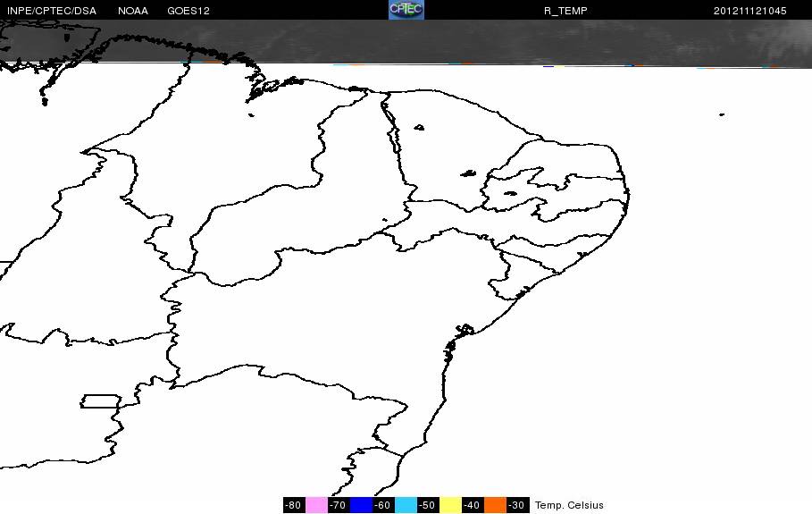Image resolution: width=812 pixels, height=514 pixels.
Task: Click the -40 legend value
Action: (472, 505)
